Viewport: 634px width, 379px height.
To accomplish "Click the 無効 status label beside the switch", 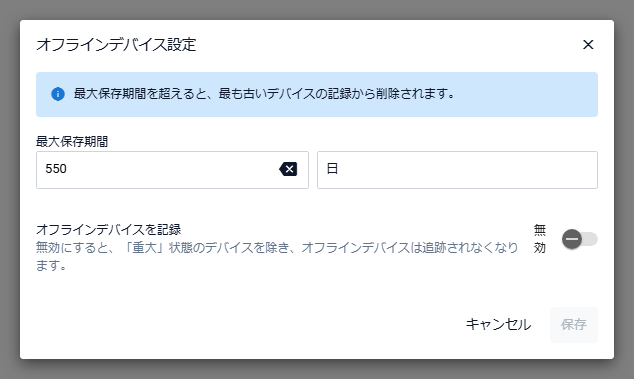I will 539,239.
